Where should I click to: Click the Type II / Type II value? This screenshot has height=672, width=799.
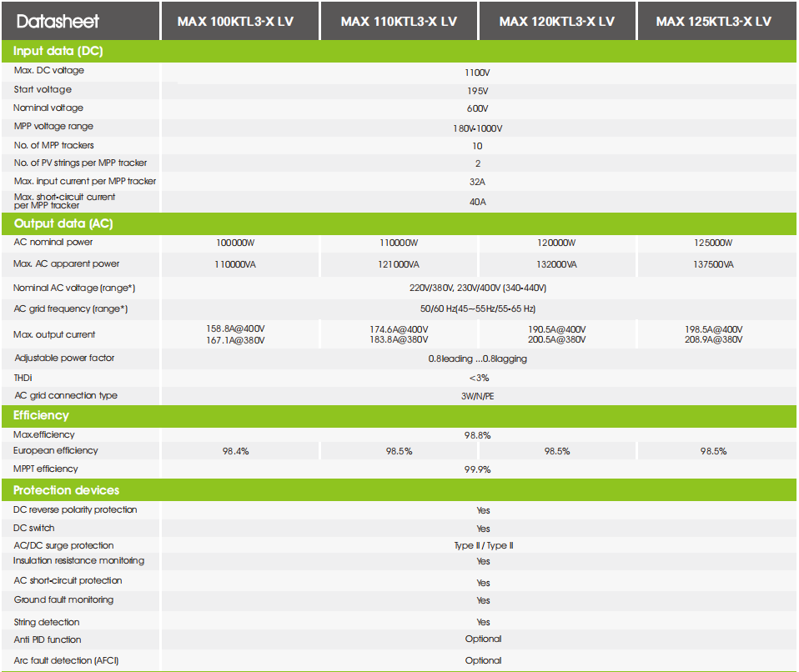484,545
